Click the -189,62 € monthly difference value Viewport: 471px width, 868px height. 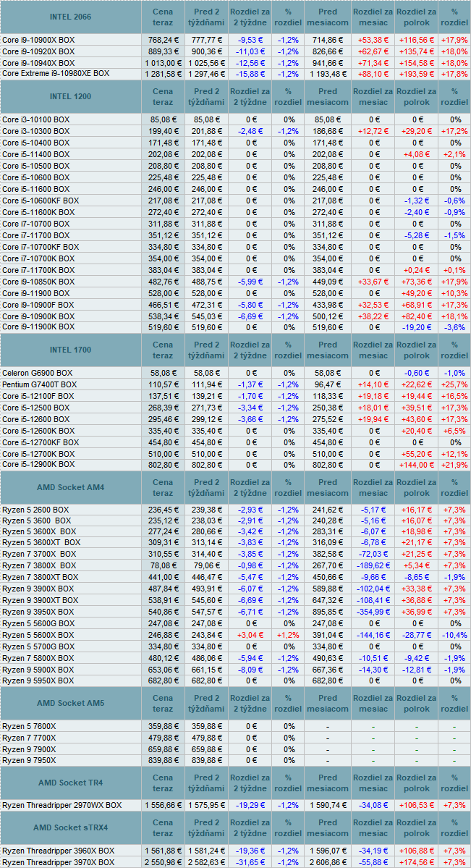click(373, 565)
